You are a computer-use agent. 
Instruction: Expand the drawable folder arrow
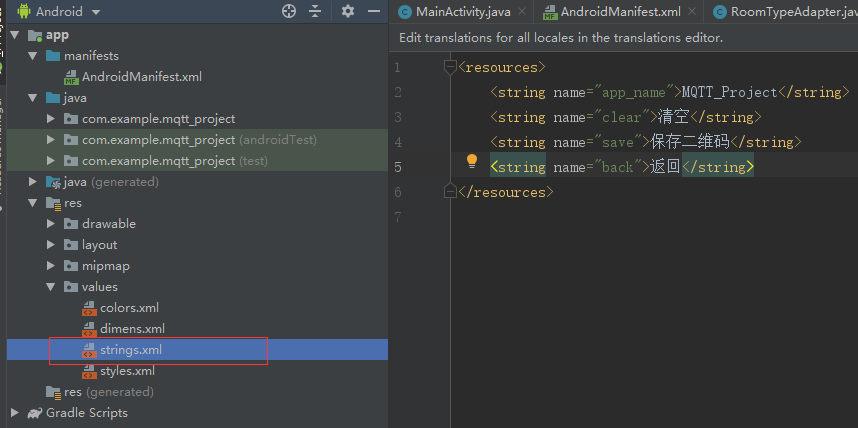51,224
